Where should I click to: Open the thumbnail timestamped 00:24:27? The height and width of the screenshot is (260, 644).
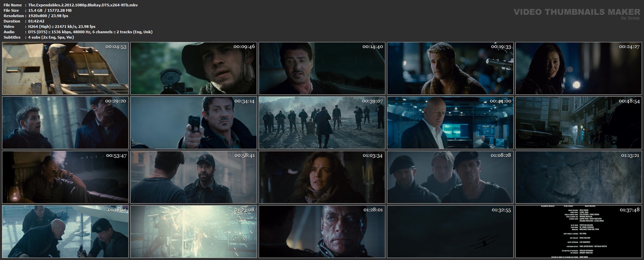coord(578,68)
